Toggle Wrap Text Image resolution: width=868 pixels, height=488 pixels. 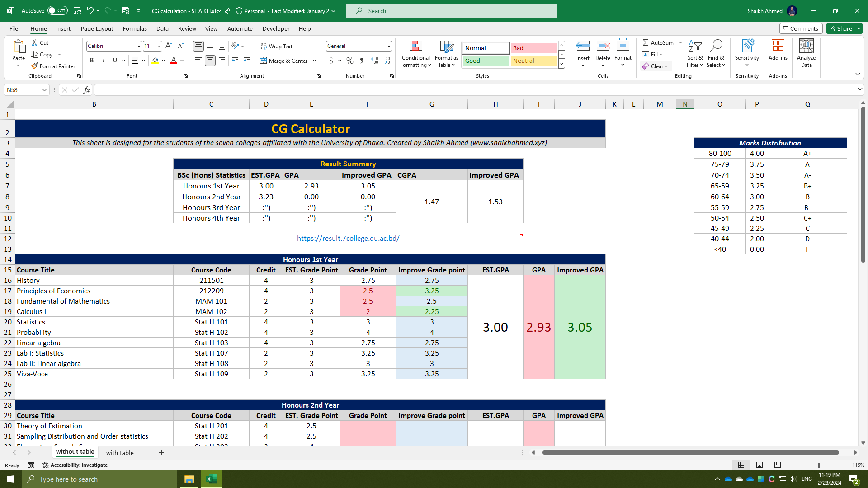(277, 46)
